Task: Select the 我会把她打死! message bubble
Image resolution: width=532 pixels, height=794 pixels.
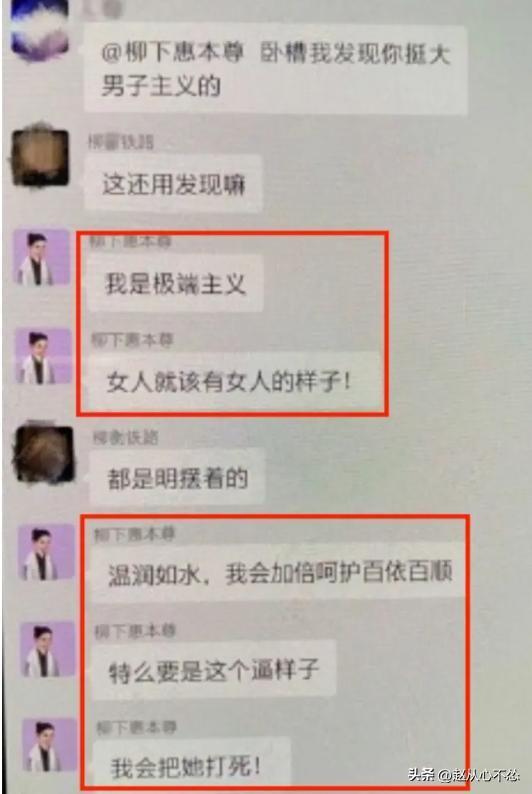Action: pyautogui.click(x=193, y=765)
